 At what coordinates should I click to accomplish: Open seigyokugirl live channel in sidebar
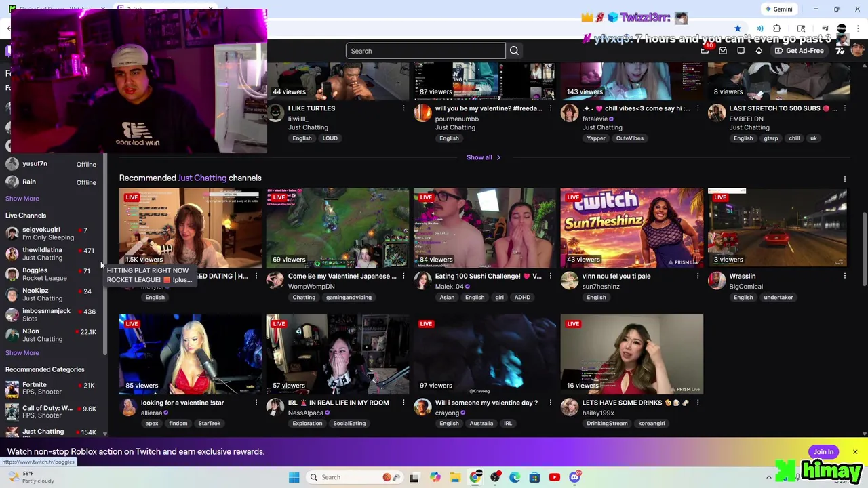coord(53,233)
